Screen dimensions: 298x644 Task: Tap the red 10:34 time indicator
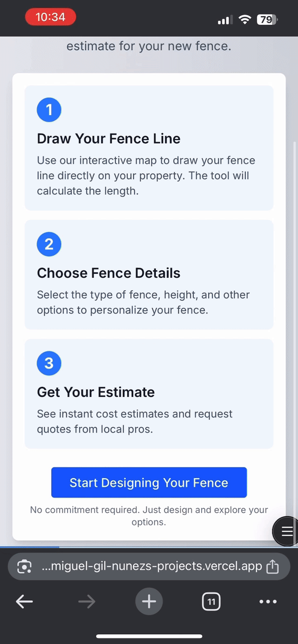click(50, 17)
